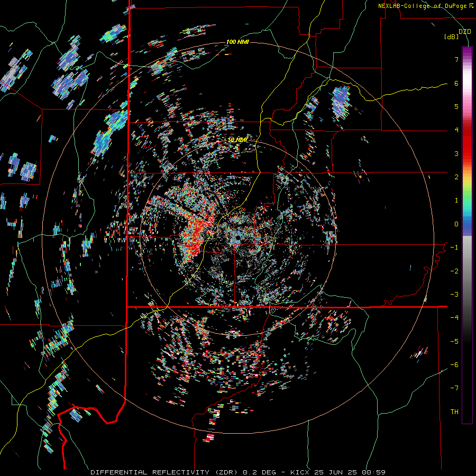Screen dimensions: 476x476
Task: Click the TH label below the scale
Action: coord(454,412)
